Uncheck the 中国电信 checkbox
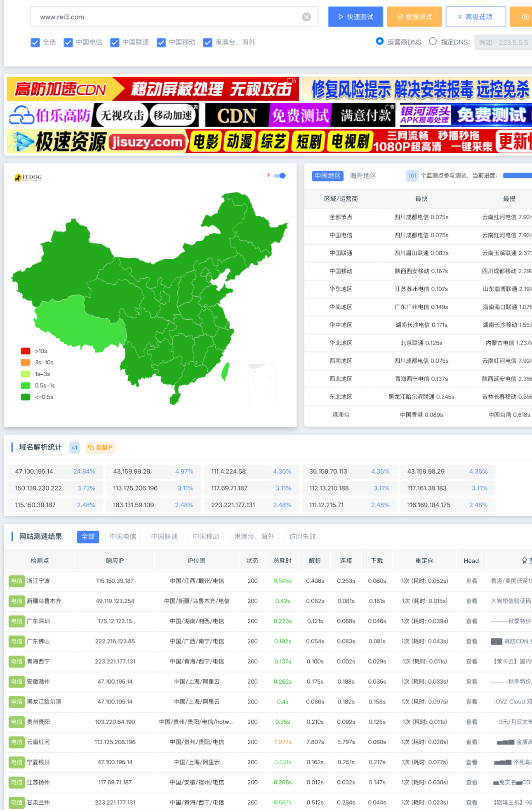The width and height of the screenshot is (532, 810). 68,42
